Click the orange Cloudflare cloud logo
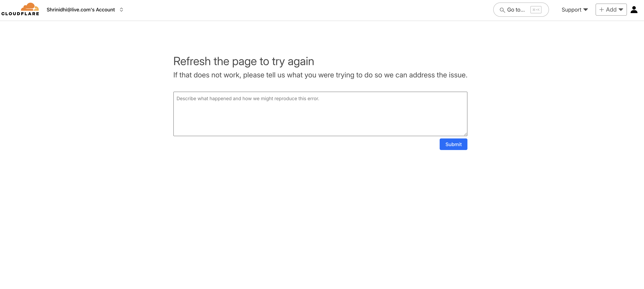 (30, 7)
